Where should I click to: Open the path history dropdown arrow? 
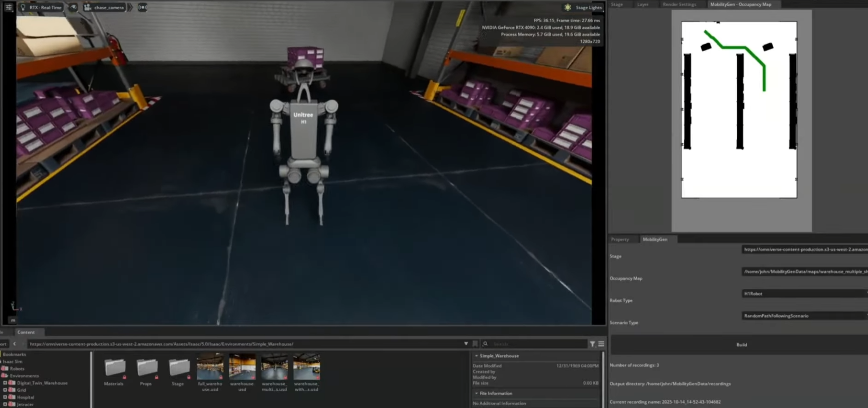click(x=466, y=344)
